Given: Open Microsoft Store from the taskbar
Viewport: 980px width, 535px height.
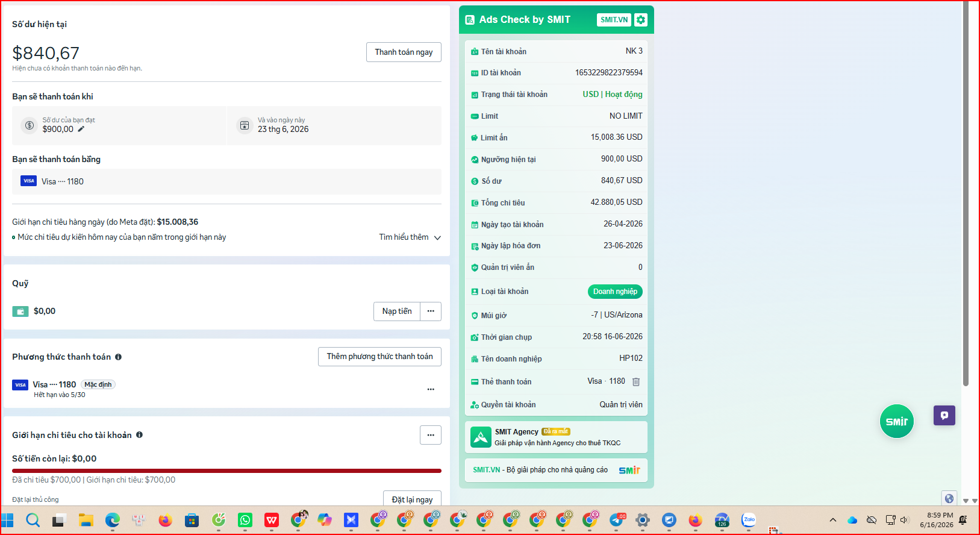Looking at the screenshot, I should 192,520.
